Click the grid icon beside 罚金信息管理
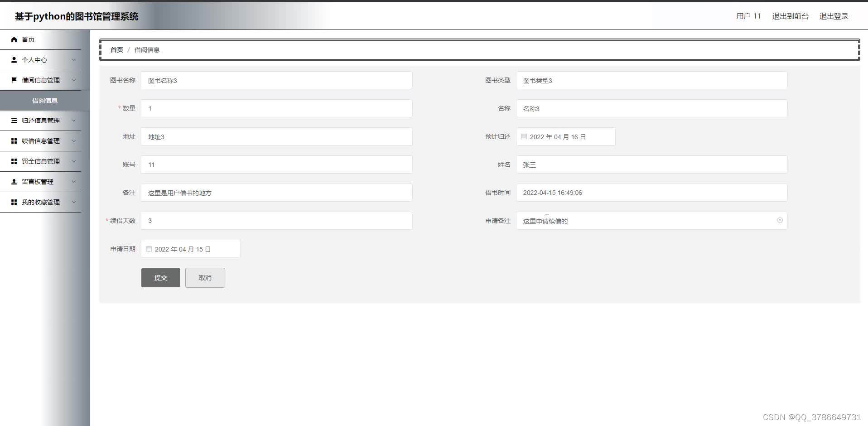Viewport: 868px width, 426px height. [14, 161]
